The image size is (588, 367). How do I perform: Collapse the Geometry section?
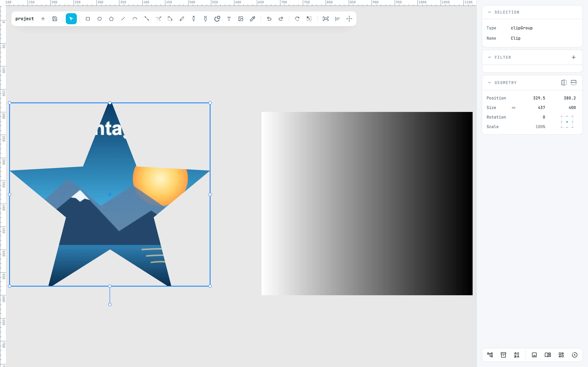pos(489,83)
